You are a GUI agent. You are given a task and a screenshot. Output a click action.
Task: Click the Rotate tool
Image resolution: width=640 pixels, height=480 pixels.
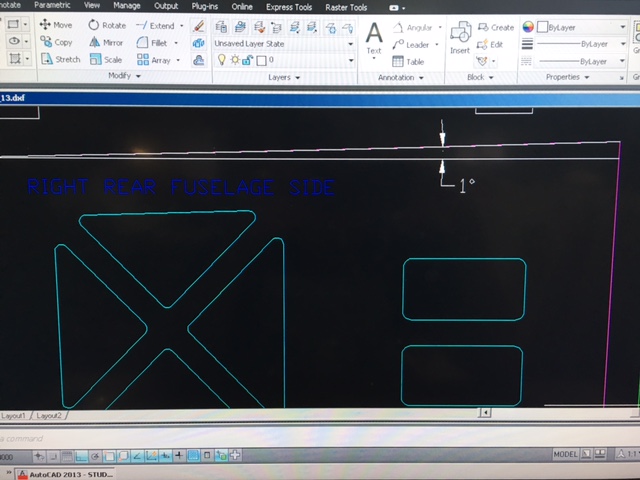(x=106, y=25)
